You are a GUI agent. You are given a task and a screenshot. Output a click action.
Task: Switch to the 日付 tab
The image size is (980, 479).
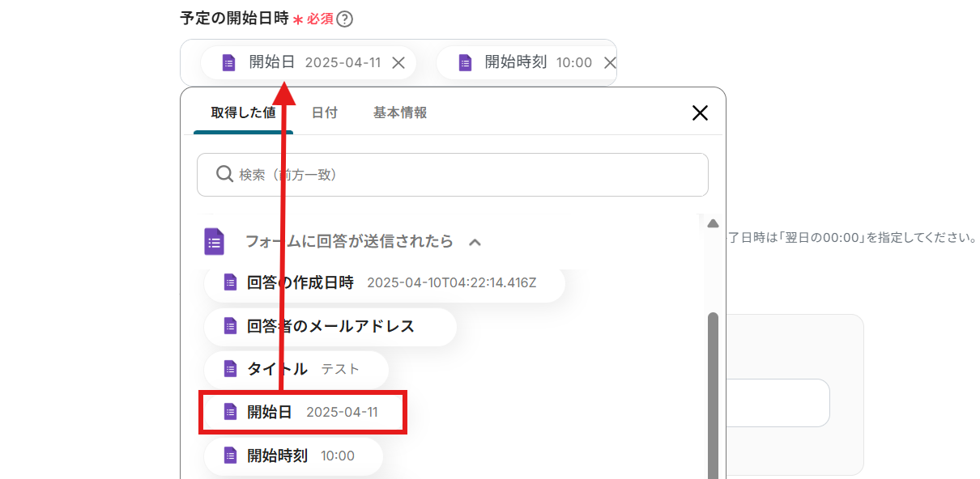tap(324, 113)
